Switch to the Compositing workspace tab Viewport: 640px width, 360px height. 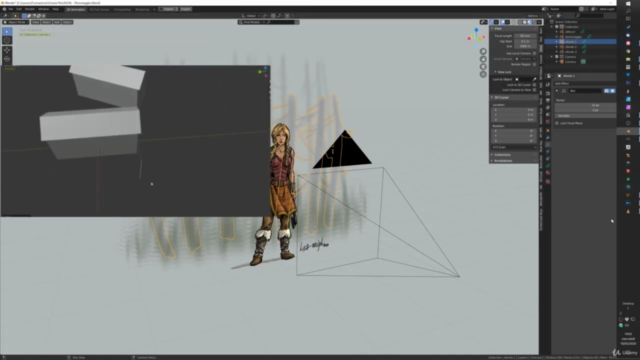tap(122, 9)
